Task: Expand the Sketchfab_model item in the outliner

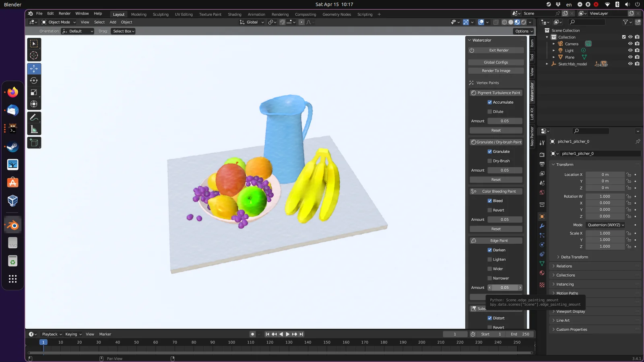Action: point(547,64)
